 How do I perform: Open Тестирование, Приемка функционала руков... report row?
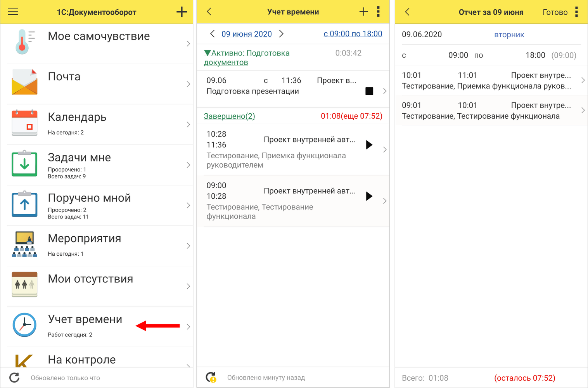491,80
